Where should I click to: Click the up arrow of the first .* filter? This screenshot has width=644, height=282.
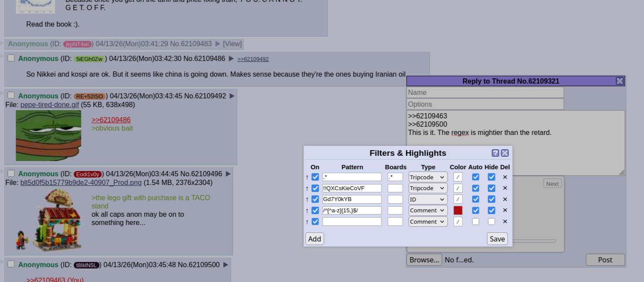[307, 177]
